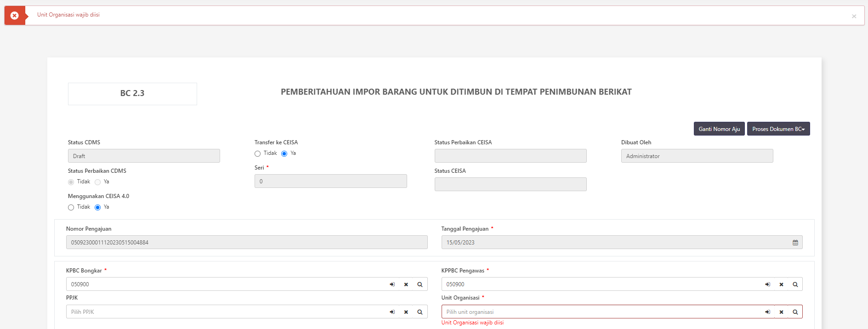Expand the Proses Dokumen BC dropdown
The height and width of the screenshot is (329, 868).
point(778,129)
